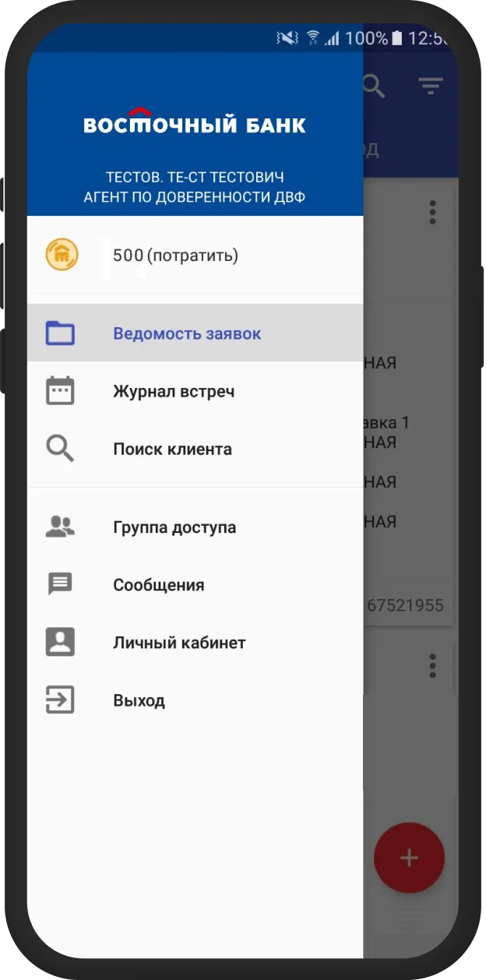Click the exit arrow icon for Выход

(x=60, y=700)
